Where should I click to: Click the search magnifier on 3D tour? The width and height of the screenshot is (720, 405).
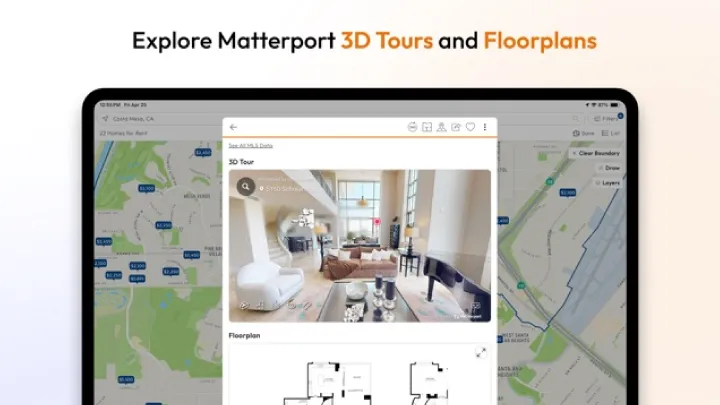[245, 186]
